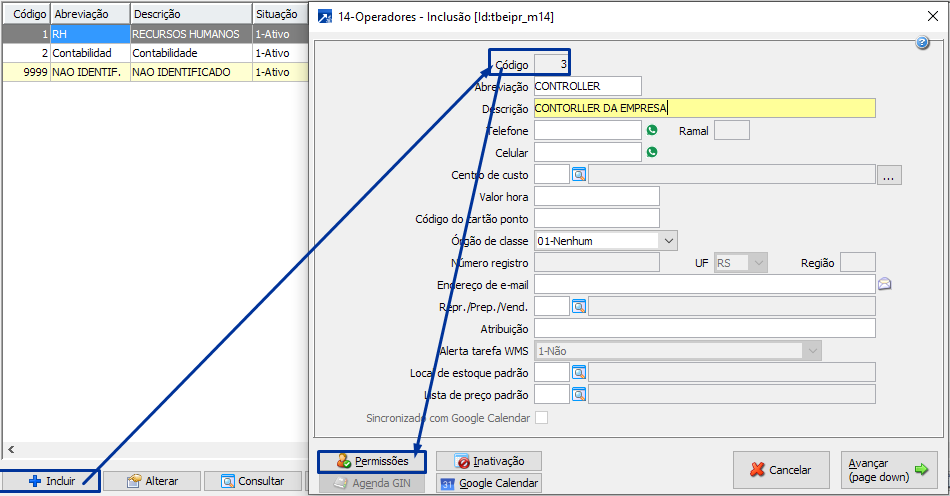Focus the Região input field
950x496 pixels.
[x=858, y=262]
